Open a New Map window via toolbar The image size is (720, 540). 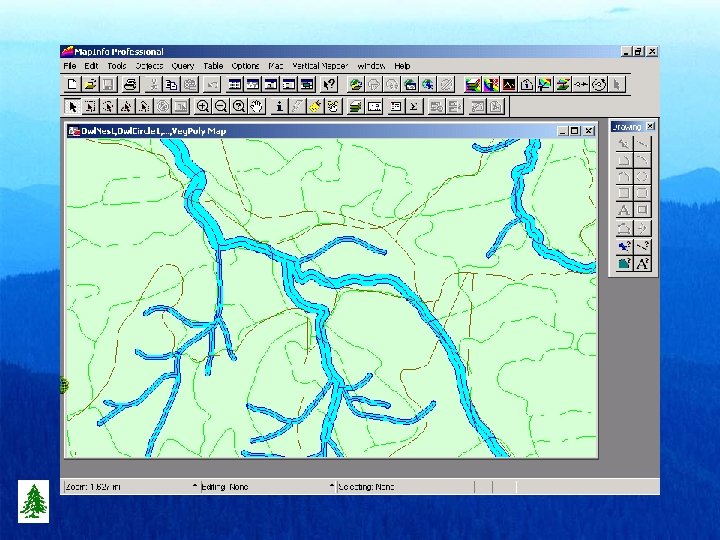point(253,84)
